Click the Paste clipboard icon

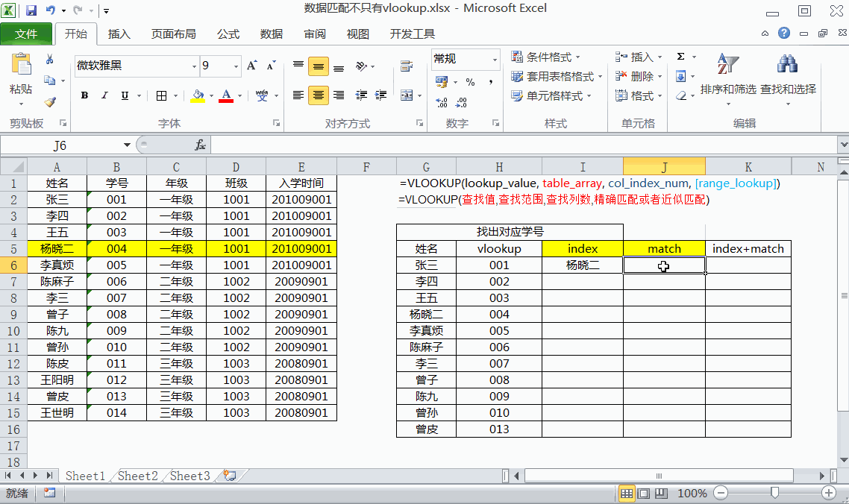(x=21, y=65)
